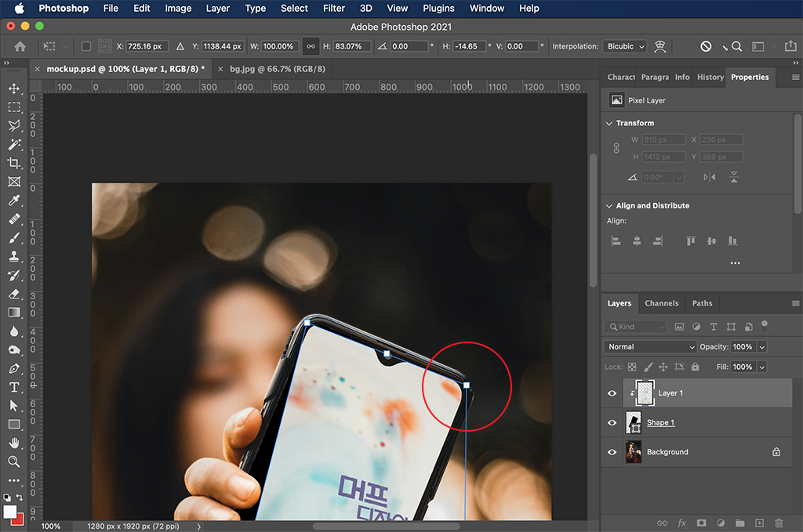Select the Crop tool
The image size is (803, 532).
14,163
